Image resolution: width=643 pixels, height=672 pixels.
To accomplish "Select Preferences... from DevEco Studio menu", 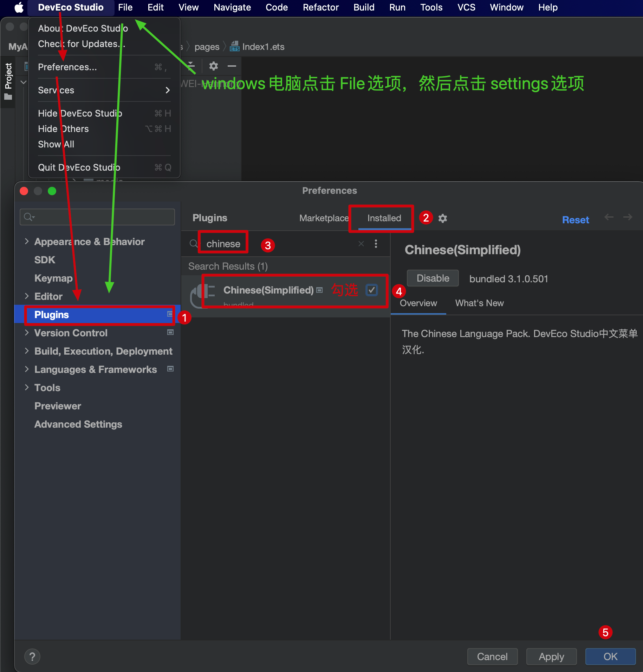I will coord(104,67).
